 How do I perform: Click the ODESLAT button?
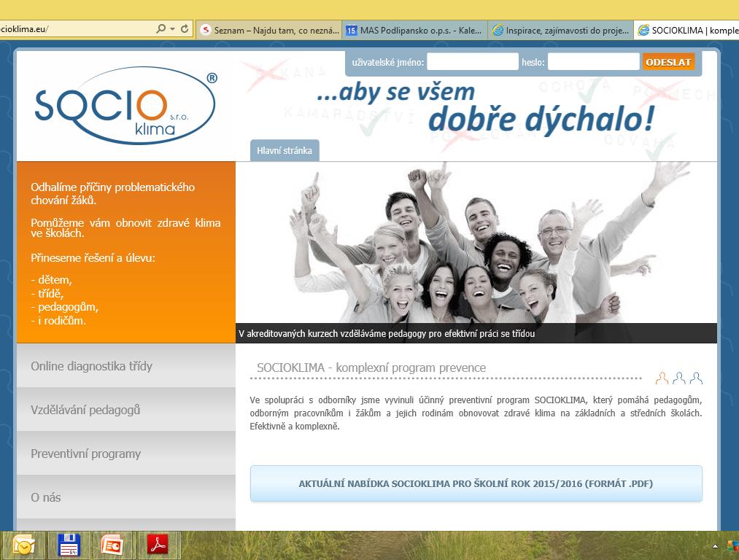tap(668, 62)
